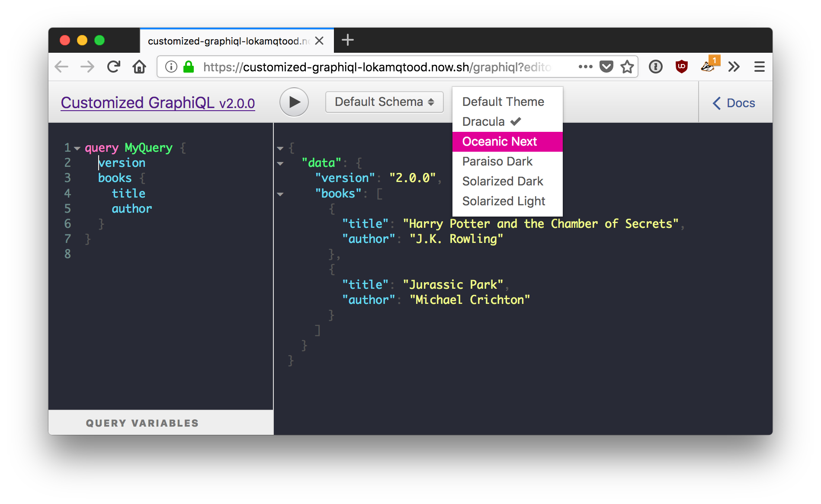The height and width of the screenshot is (504, 821).
Task: Select the customized-graphiql browser tab
Action: click(237, 41)
